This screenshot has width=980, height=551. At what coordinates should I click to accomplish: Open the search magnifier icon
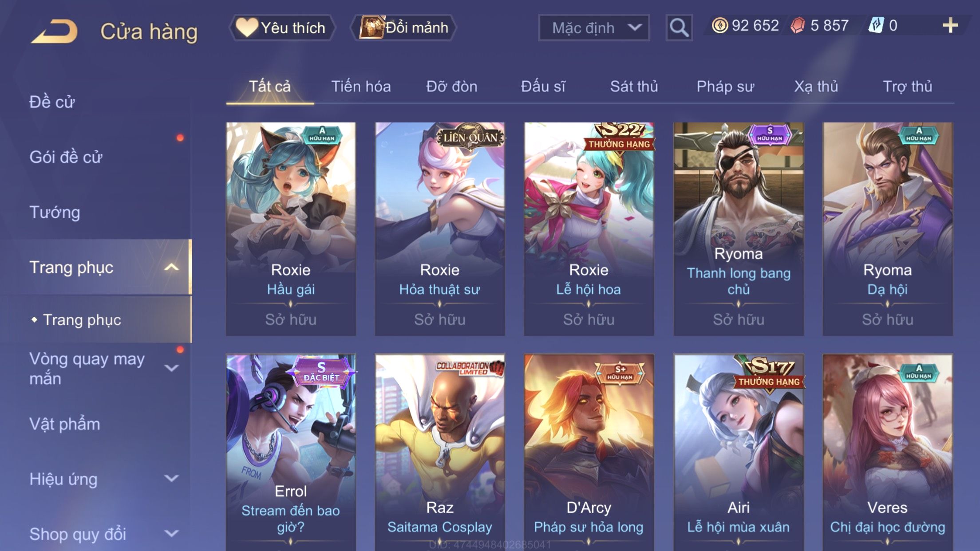[679, 28]
